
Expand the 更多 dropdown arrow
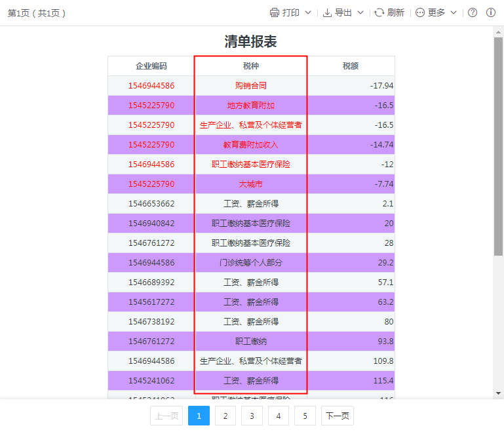(454, 13)
